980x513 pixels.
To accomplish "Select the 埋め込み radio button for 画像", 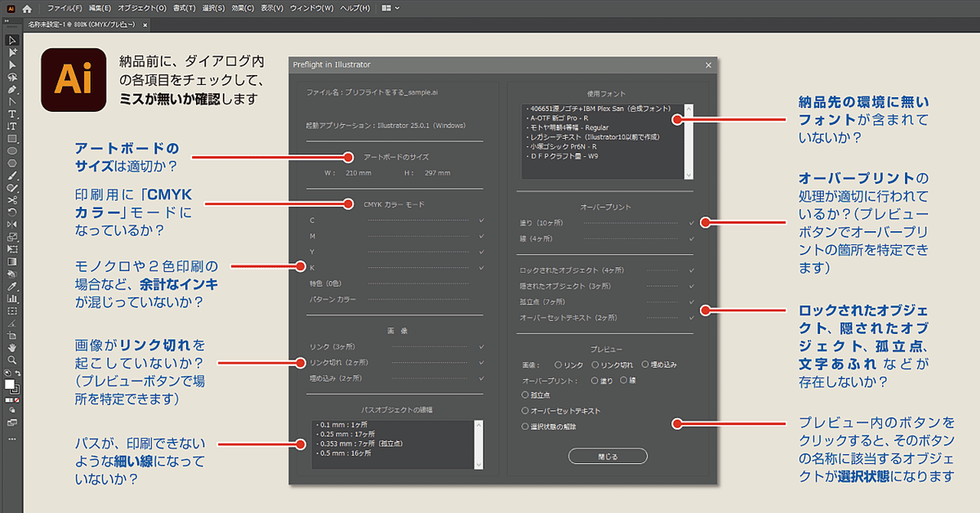I will [x=644, y=364].
